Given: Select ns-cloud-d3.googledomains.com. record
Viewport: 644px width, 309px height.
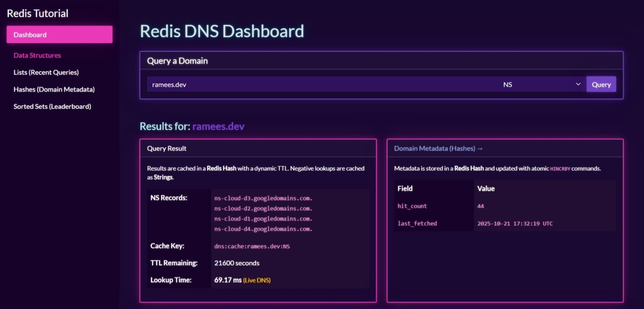Looking at the screenshot, I should pos(263,198).
